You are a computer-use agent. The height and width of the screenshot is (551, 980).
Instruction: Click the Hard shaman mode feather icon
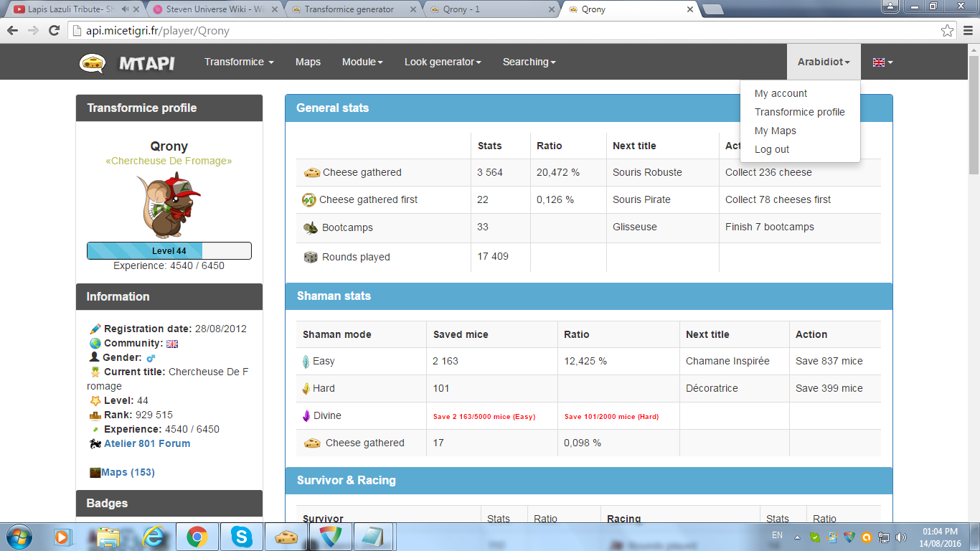tap(306, 388)
